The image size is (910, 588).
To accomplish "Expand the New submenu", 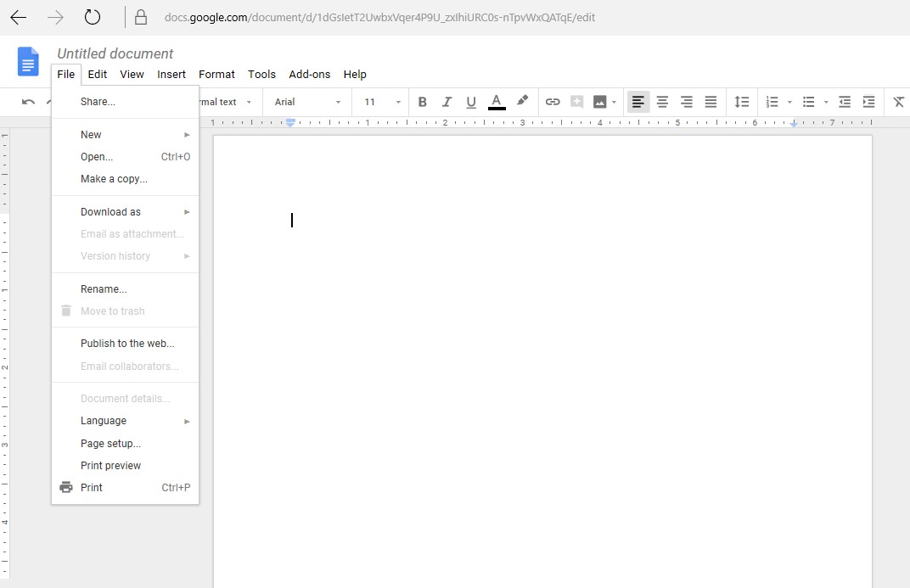I will click(126, 135).
